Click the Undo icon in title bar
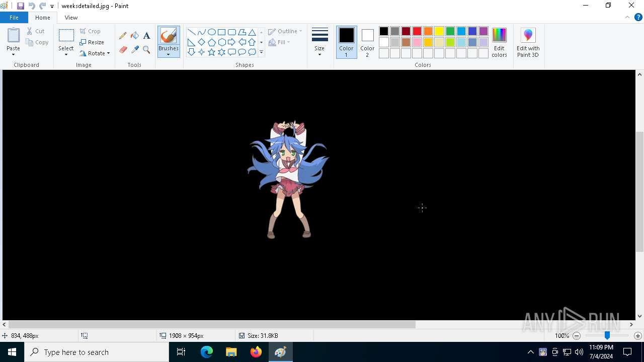 (x=32, y=6)
